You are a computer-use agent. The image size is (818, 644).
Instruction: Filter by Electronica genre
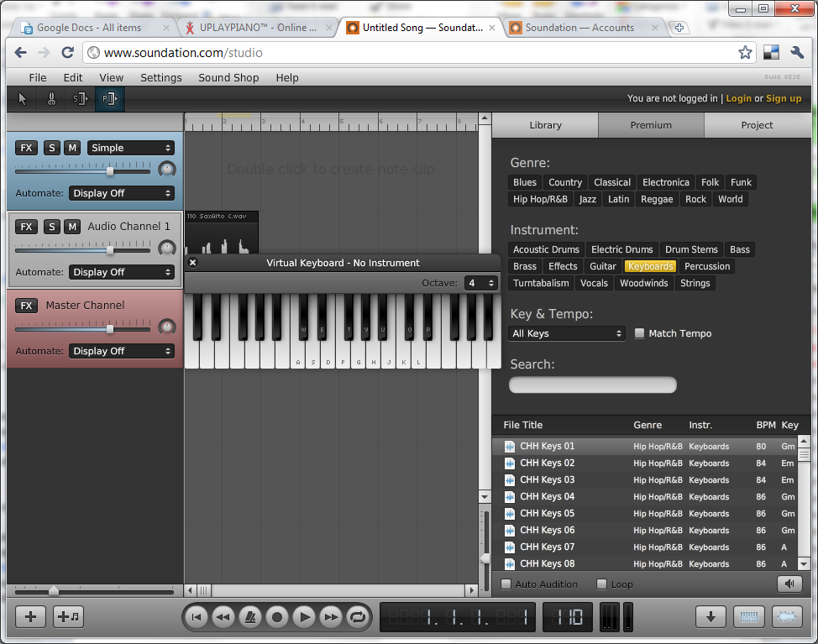[x=666, y=182]
